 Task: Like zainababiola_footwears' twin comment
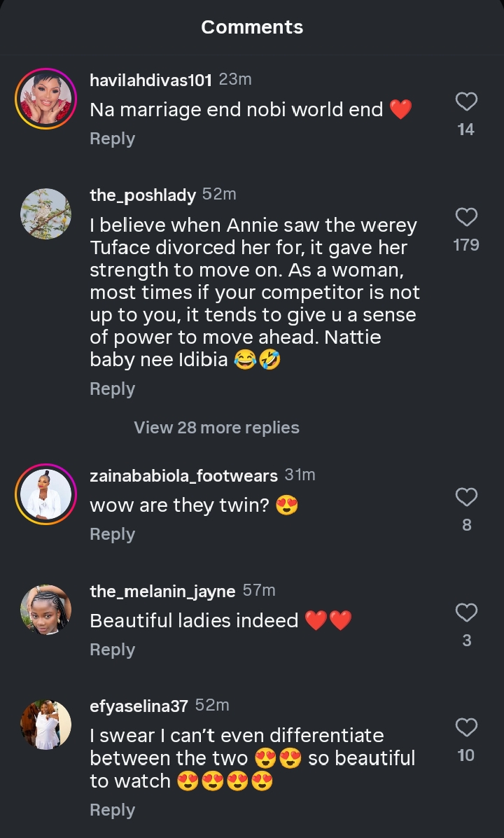466,498
